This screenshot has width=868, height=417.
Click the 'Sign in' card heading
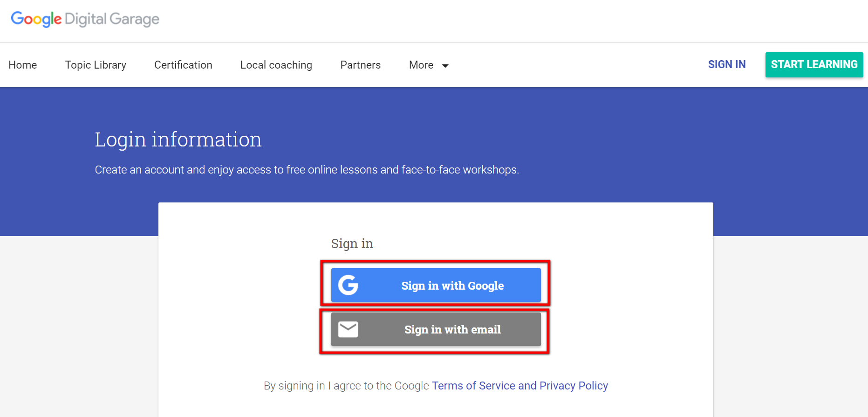click(352, 243)
